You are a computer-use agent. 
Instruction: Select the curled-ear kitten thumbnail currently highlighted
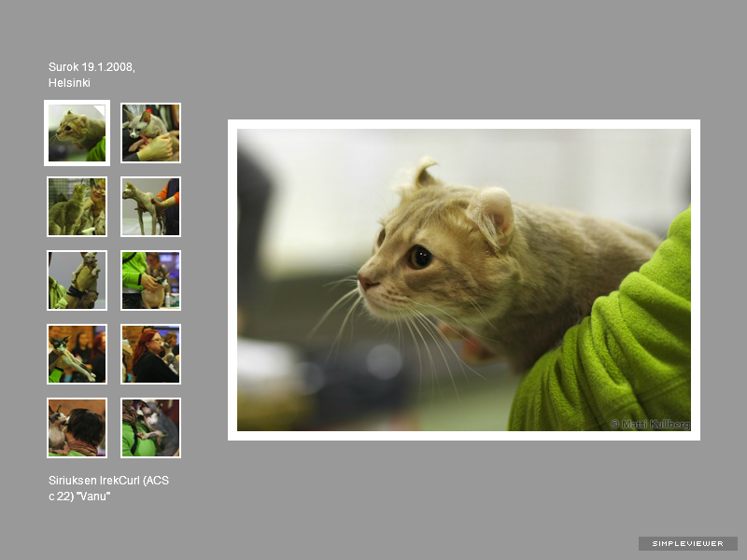tap(77, 133)
